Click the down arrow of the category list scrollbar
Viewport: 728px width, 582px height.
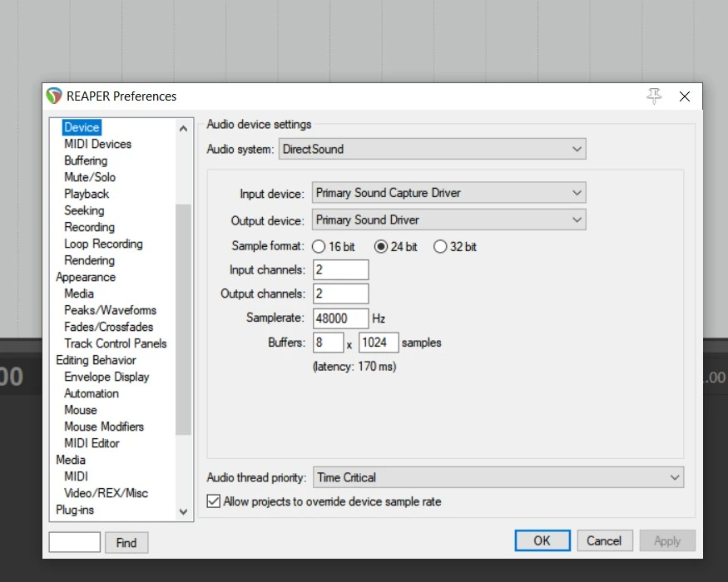(183, 511)
